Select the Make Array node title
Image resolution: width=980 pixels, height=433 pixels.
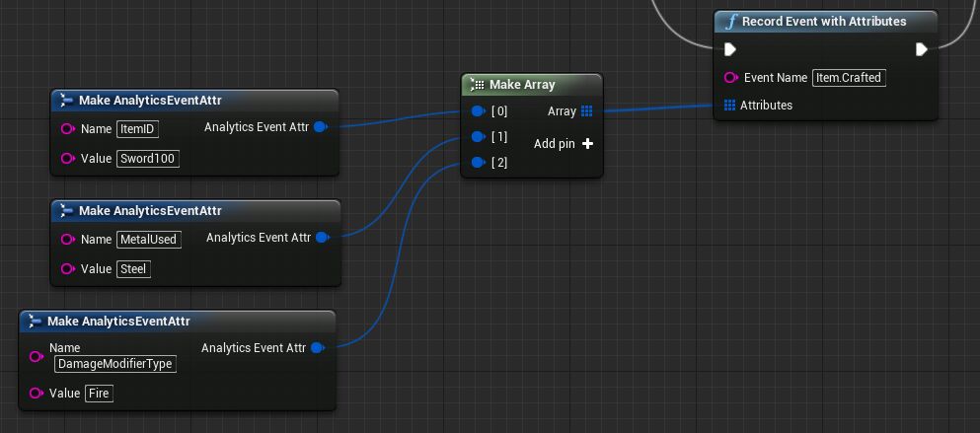tap(522, 85)
